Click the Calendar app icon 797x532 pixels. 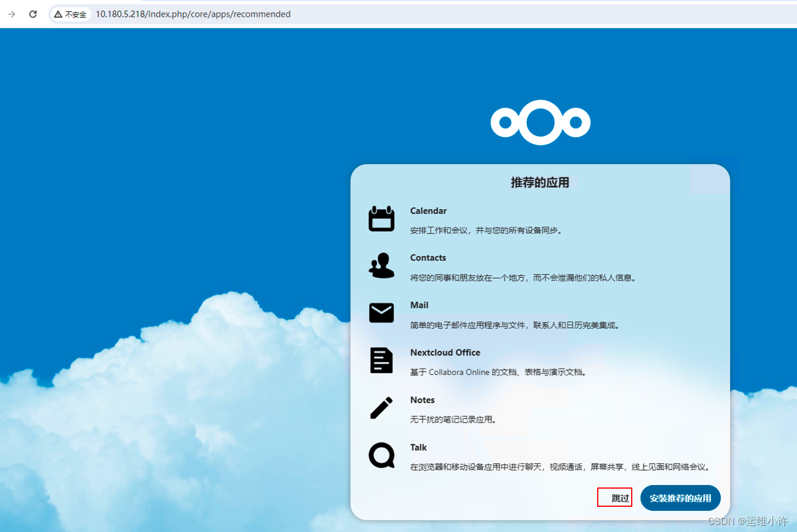tap(382, 219)
